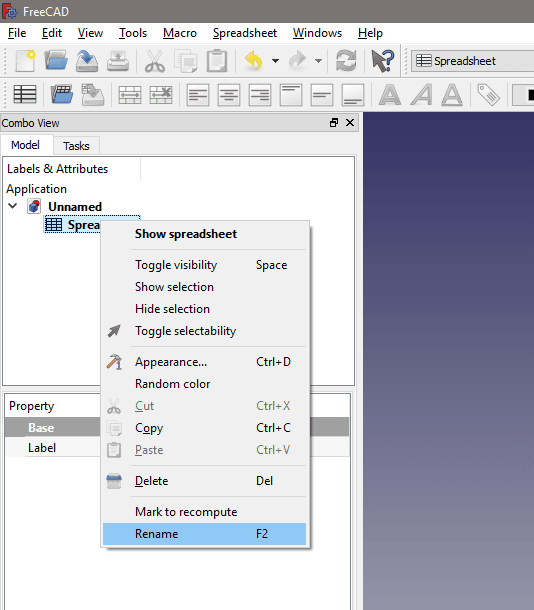Create a new spreadsheet with sheet icon

[25, 94]
